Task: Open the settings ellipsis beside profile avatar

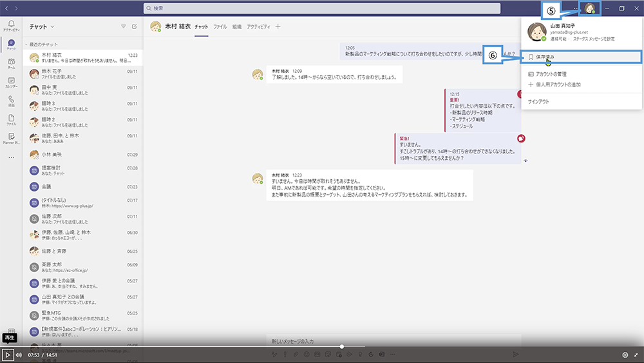Action: click(x=576, y=8)
